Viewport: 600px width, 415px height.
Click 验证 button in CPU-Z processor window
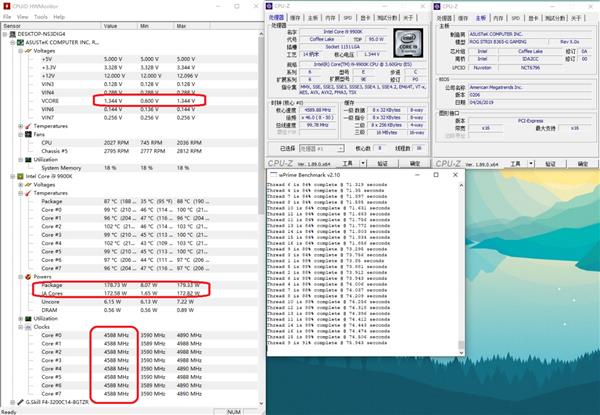point(383,163)
